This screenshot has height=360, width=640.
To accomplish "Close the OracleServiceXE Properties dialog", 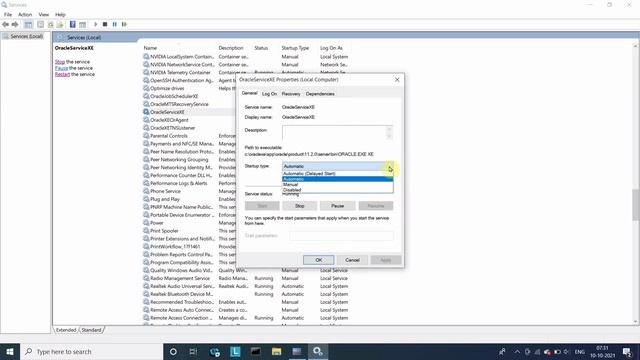I will point(397,80).
